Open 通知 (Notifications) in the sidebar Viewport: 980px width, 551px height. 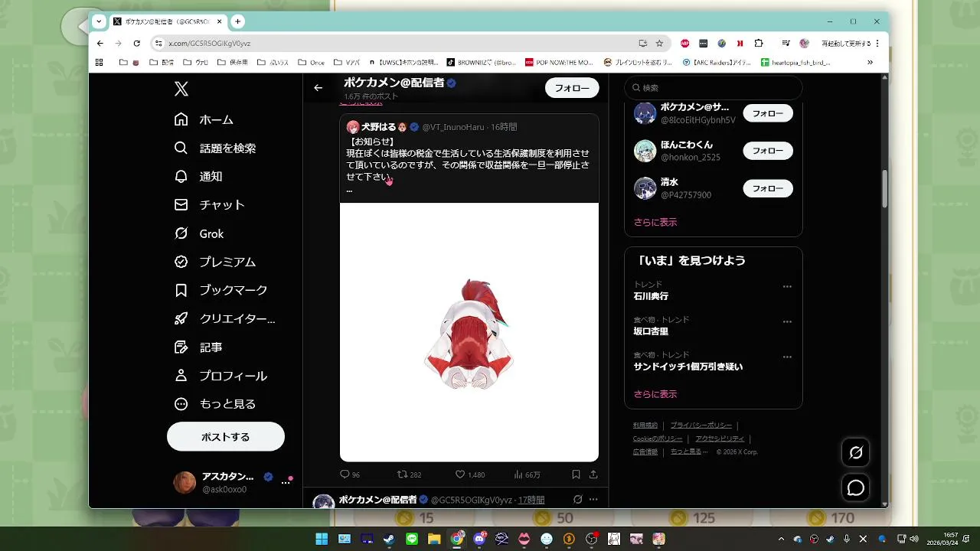click(x=198, y=177)
